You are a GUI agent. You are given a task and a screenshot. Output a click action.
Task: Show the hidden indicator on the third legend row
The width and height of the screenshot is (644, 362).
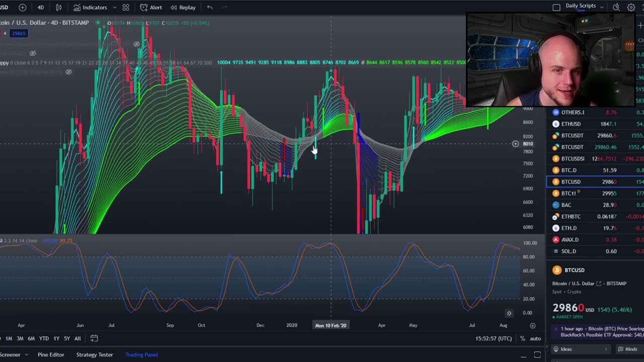click(33, 53)
